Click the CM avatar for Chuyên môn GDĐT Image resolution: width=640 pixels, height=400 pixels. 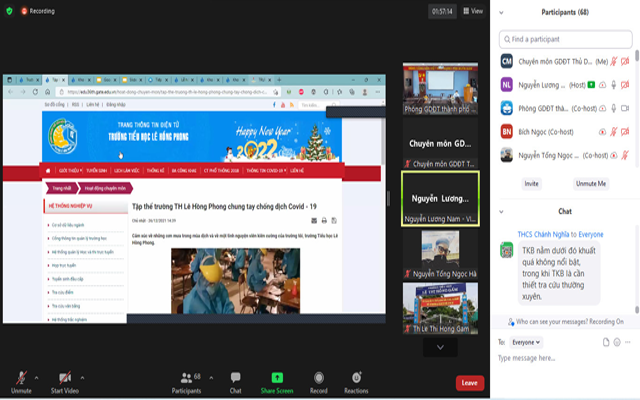pos(507,62)
